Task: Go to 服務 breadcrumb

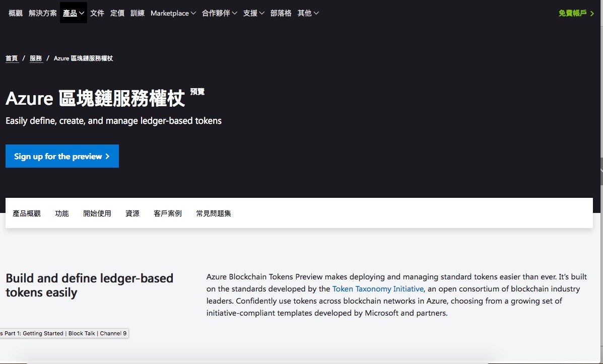Action: 36,58
